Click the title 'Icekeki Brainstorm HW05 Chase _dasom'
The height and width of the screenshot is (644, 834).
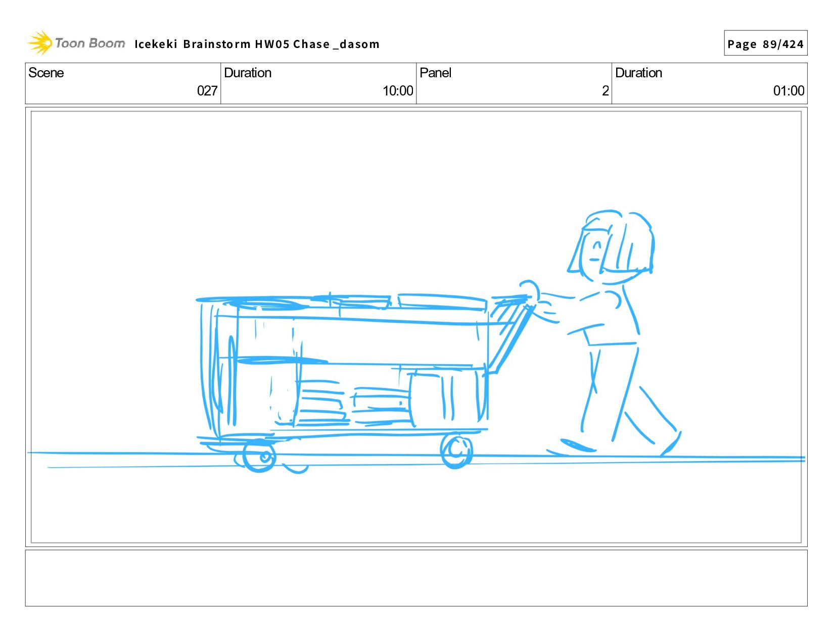pyautogui.click(x=257, y=44)
